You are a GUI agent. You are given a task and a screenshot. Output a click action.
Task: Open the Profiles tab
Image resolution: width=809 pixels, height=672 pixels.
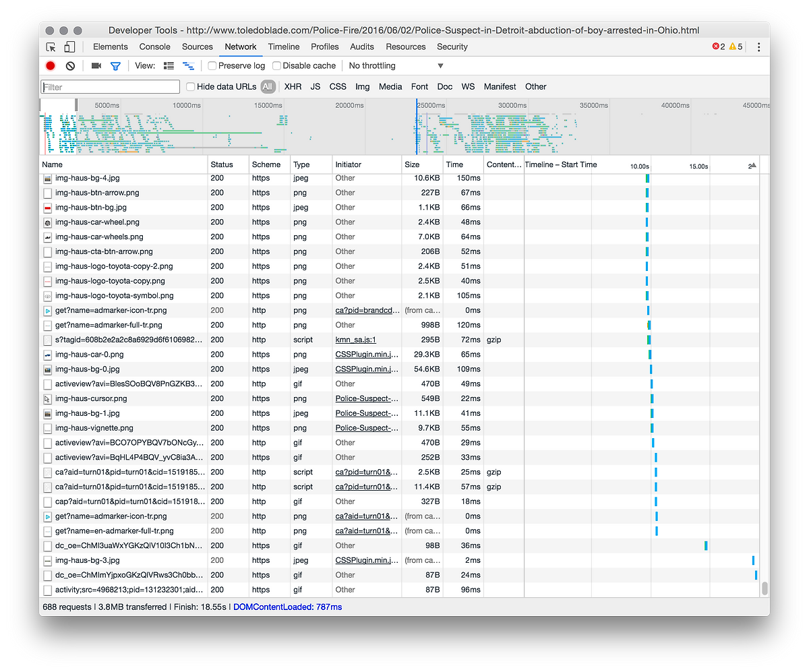[x=325, y=47]
